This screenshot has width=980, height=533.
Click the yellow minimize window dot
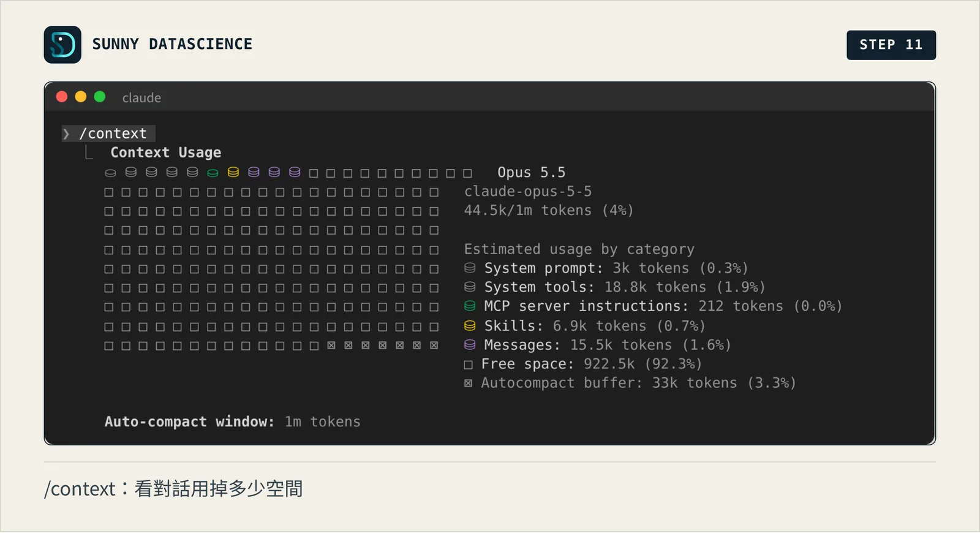(x=81, y=97)
